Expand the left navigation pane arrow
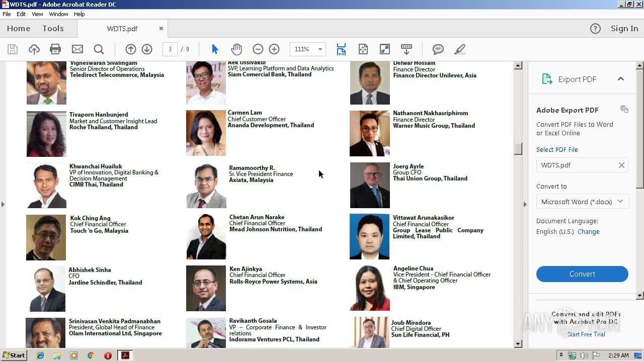Viewport: 644px width, 362px height. [3, 204]
